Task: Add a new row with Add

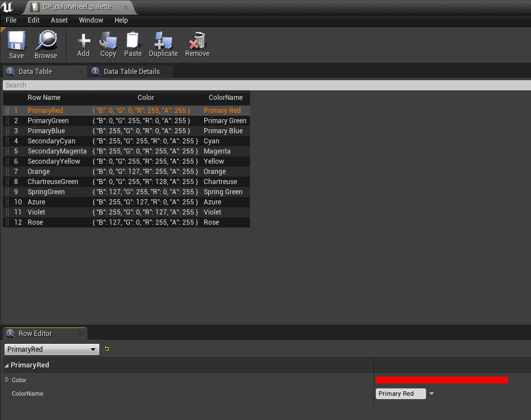Action: (84, 45)
